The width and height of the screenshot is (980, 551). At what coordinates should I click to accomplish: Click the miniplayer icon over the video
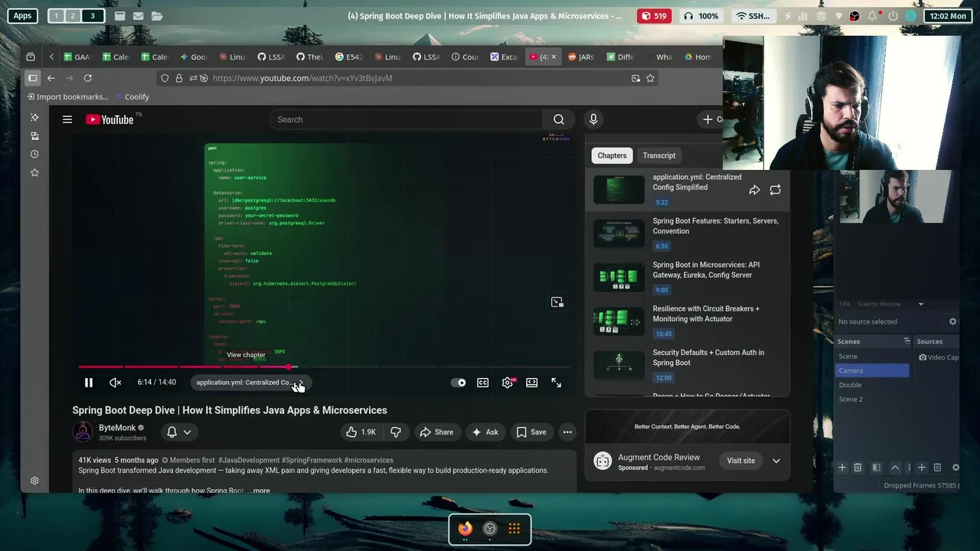click(x=557, y=302)
